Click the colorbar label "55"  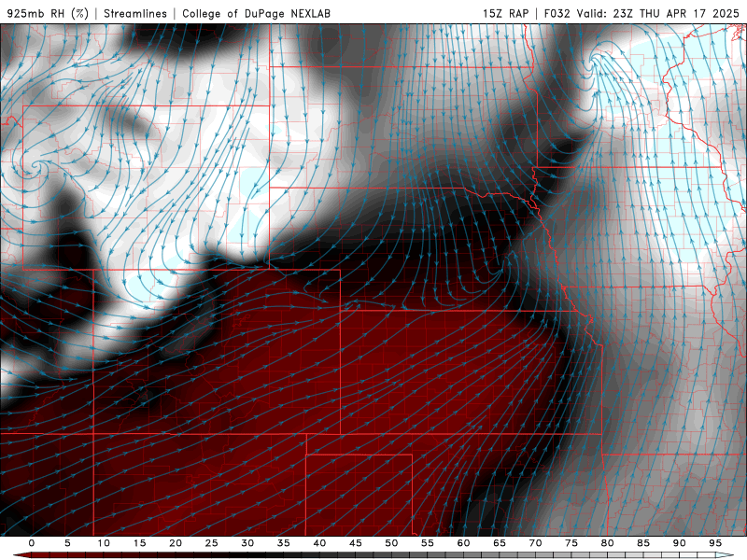[x=428, y=543]
